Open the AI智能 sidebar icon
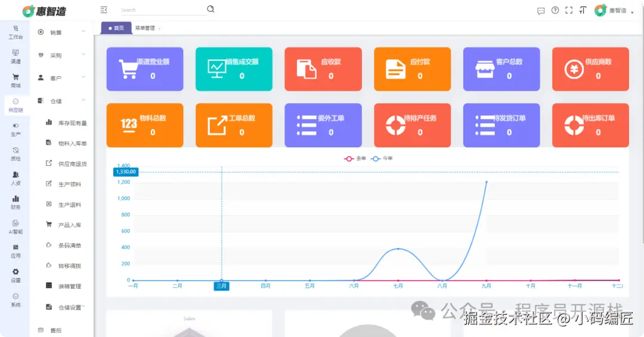Viewport: 644px width, 337px height. click(16, 227)
